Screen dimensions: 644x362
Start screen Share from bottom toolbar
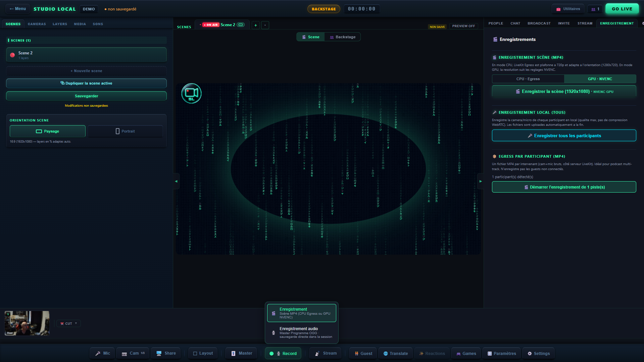(x=166, y=353)
